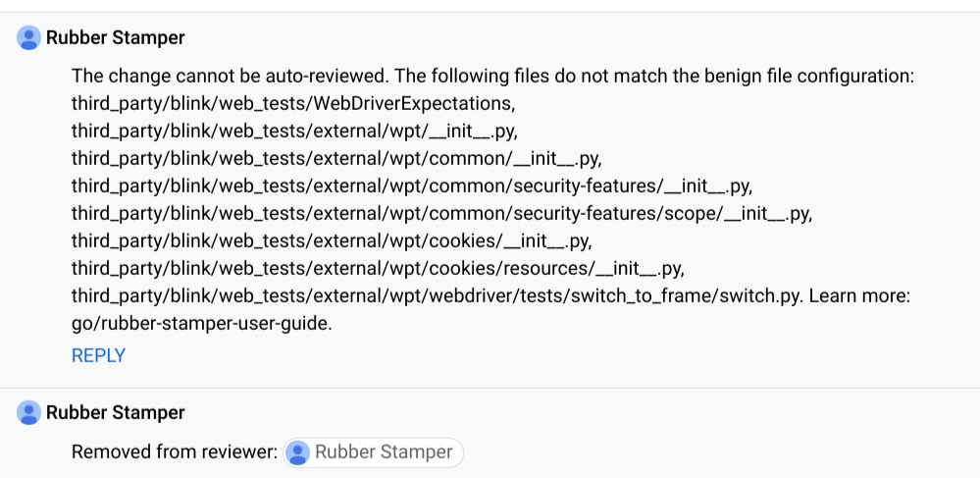
Task: Click the first Rubber Stamper avatar icon
Action: pyautogui.click(x=29, y=38)
